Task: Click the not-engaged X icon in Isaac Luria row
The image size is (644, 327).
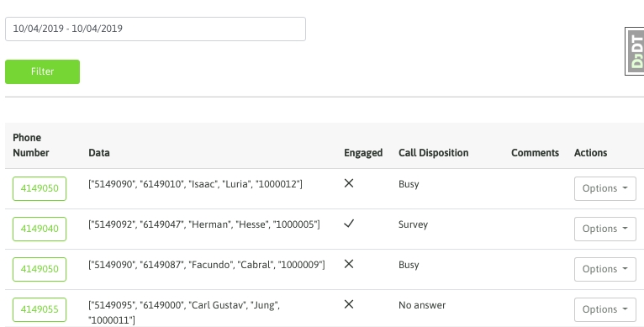Action: [349, 183]
